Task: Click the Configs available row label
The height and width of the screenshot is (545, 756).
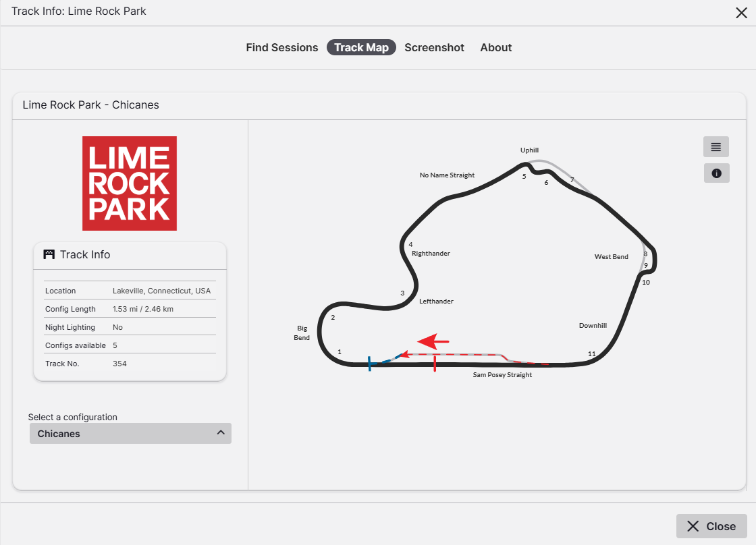Action: click(x=75, y=345)
